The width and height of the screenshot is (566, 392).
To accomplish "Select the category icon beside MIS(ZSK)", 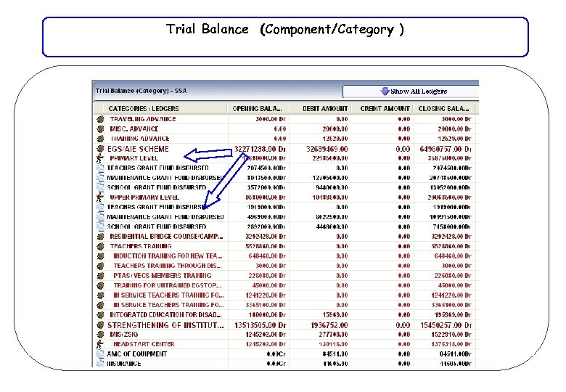I will [x=100, y=334].
